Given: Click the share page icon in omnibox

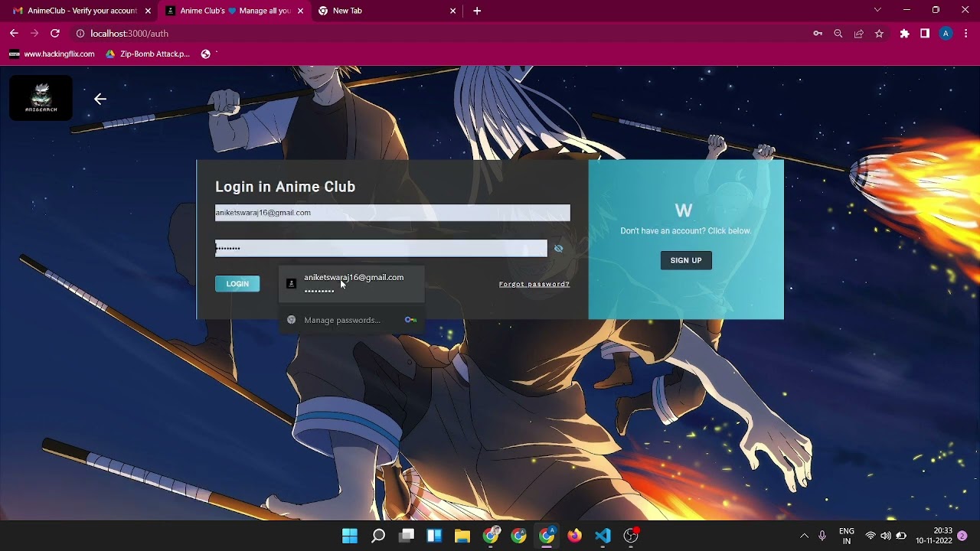Looking at the screenshot, I should click(x=859, y=34).
